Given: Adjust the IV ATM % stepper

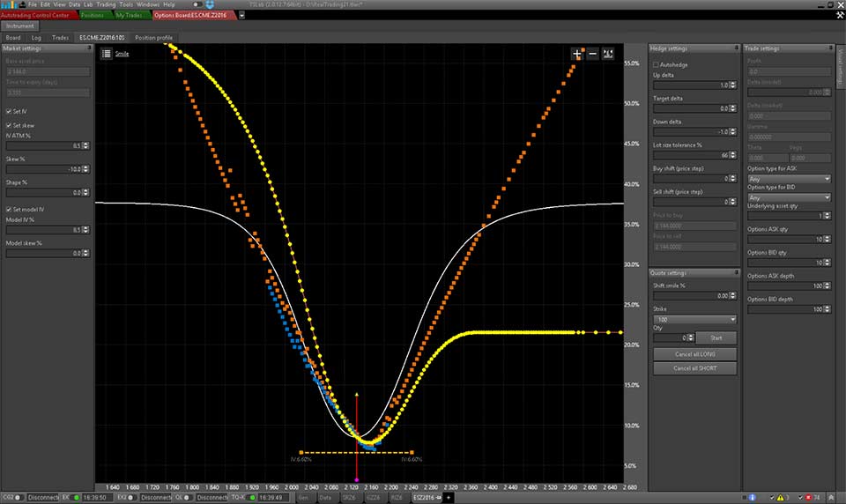Looking at the screenshot, I should click(x=85, y=145).
